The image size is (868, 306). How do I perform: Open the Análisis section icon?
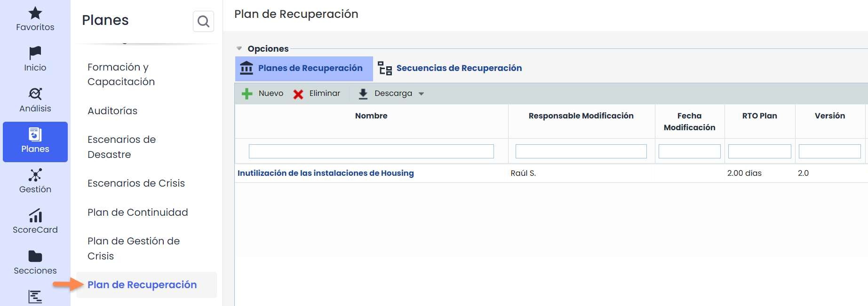[35, 94]
